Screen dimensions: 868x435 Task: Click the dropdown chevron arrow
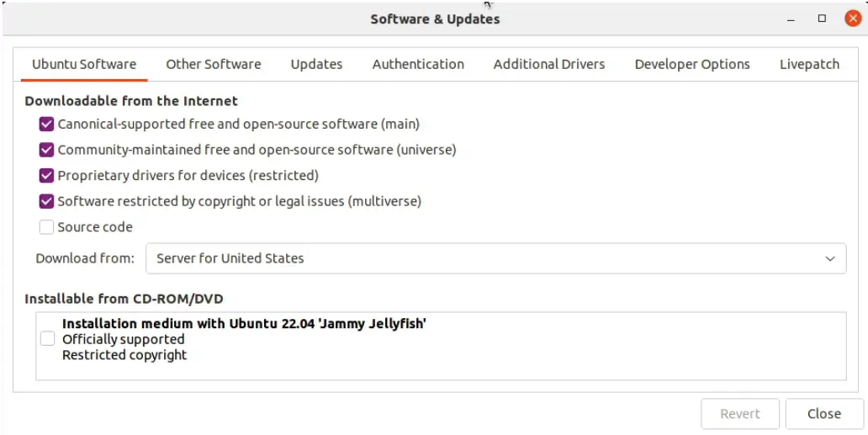tap(830, 259)
